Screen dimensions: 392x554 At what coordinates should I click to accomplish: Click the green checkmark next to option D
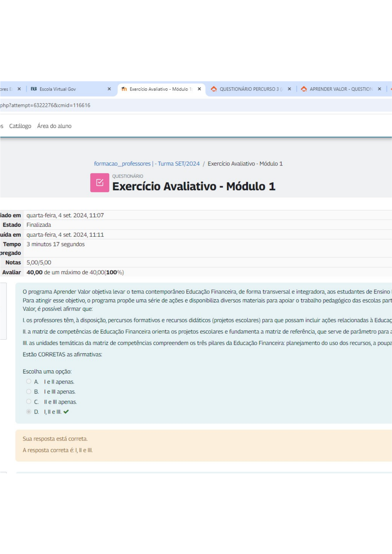coord(66,412)
